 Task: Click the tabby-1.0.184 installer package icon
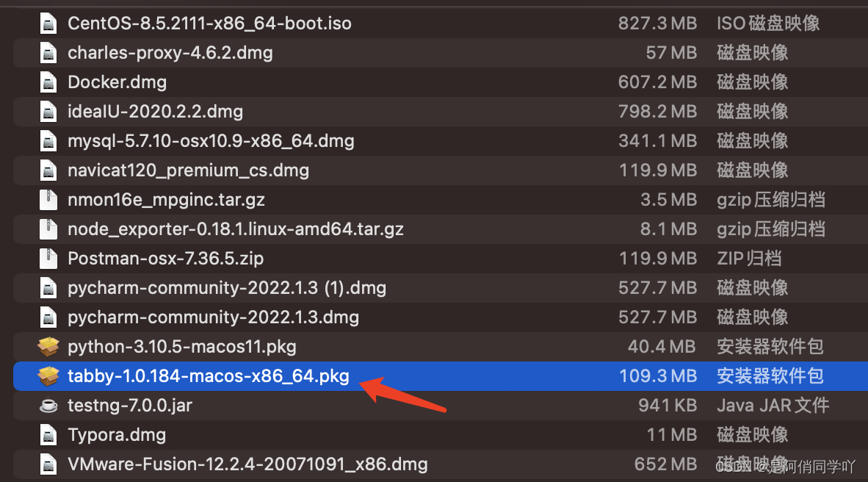click(x=48, y=375)
